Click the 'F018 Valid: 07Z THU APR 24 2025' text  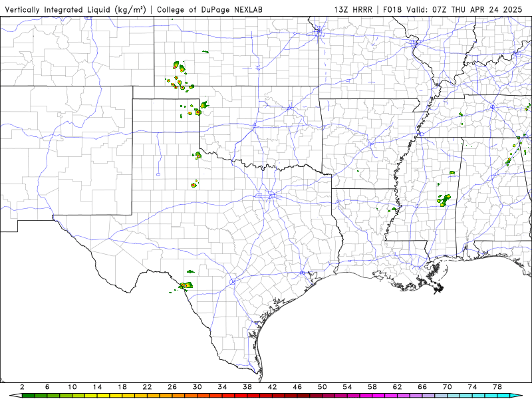click(453, 9)
